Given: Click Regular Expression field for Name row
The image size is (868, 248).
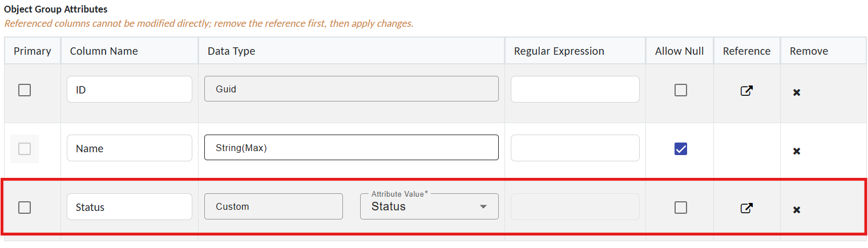Looking at the screenshot, I should tap(575, 148).
